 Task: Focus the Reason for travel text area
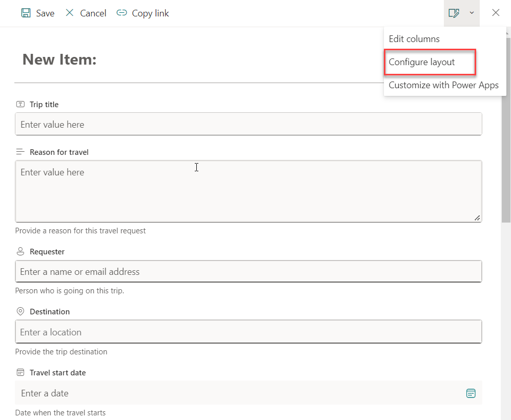(x=248, y=191)
